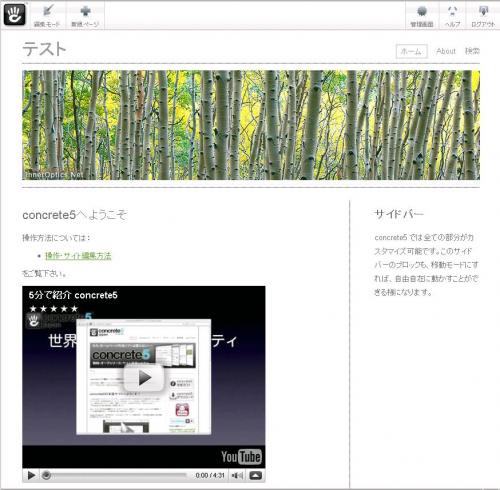500x490 pixels.
Task: Mute the video with speaker icon
Action: (x=237, y=475)
